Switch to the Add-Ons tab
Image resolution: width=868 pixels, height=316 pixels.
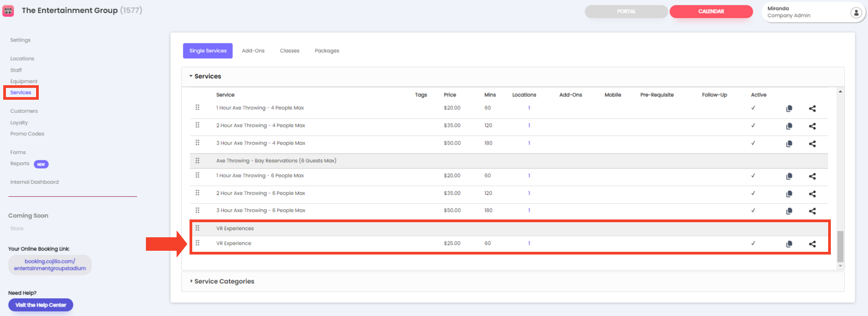253,51
